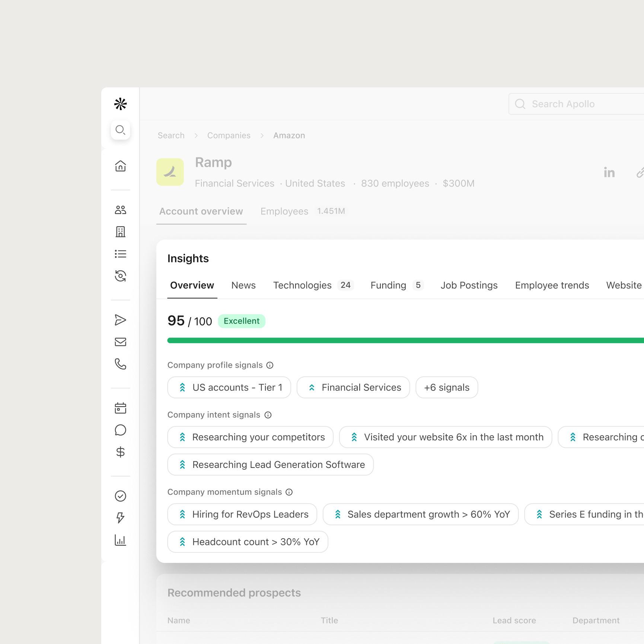Show info for Company momentum signals
This screenshot has height=644, width=644.
click(x=289, y=492)
